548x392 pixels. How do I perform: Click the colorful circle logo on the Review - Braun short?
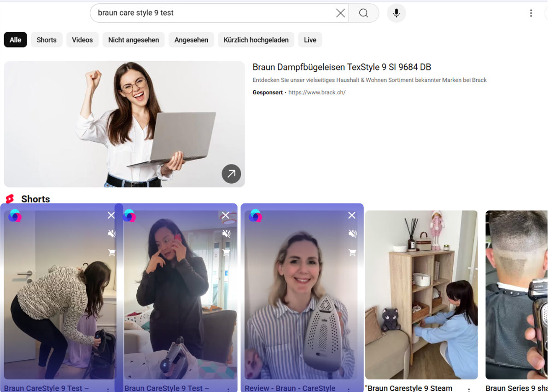(255, 216)
